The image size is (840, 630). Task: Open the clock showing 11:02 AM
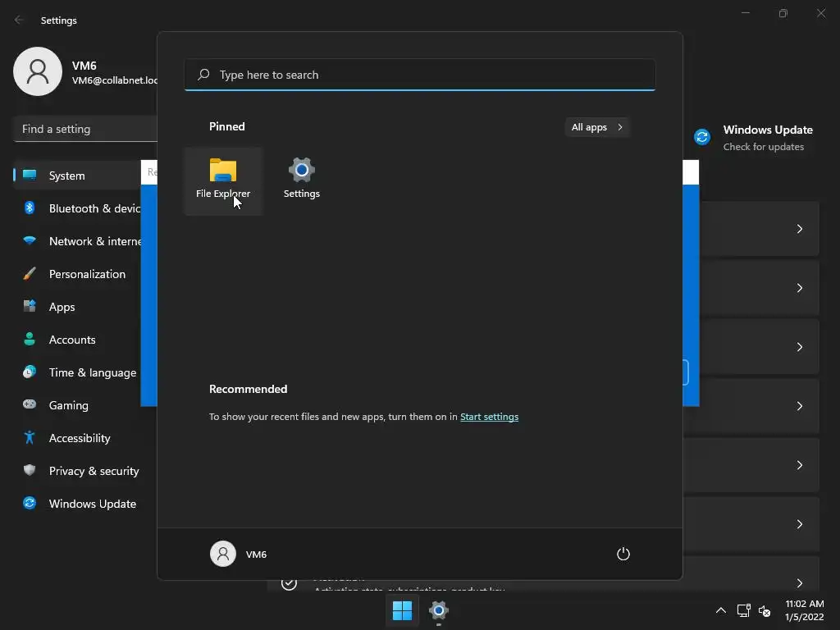804,610
